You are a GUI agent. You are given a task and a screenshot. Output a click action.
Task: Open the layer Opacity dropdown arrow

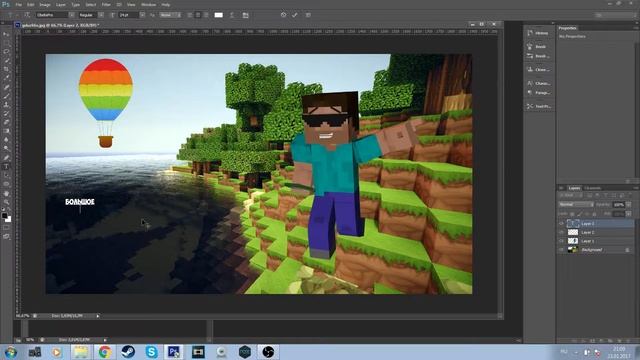click(x=629, y=204)
